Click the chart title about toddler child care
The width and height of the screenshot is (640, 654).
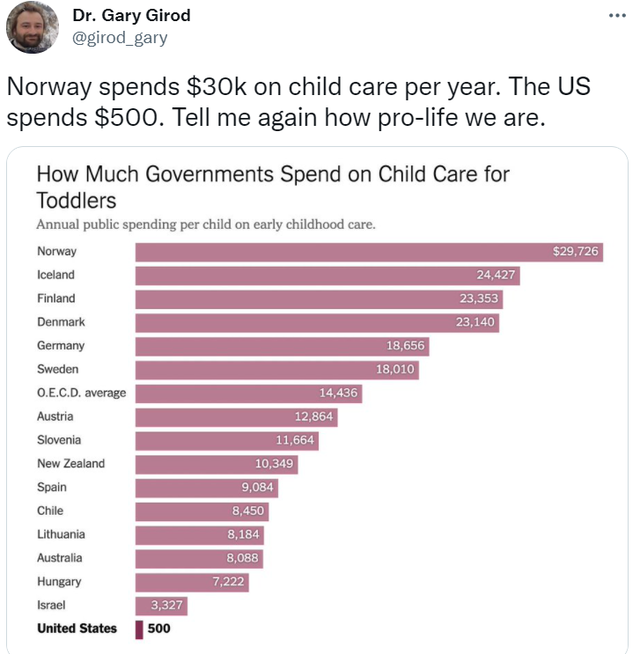pos(273,187)
